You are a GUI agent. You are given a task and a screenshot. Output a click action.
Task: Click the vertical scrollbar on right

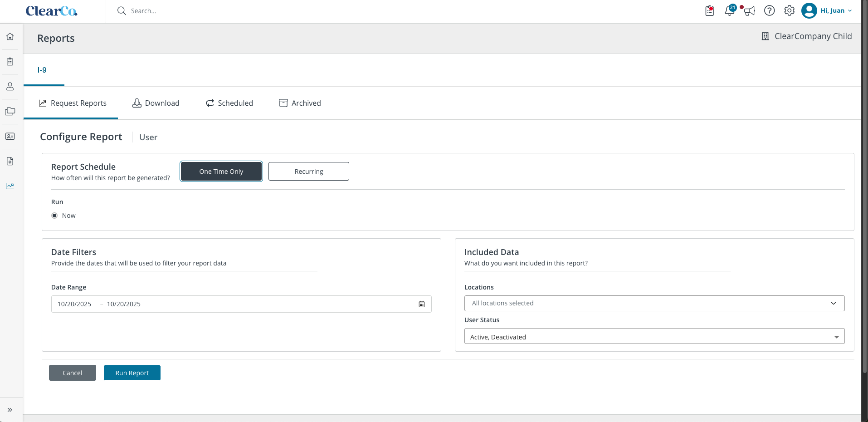864,186
